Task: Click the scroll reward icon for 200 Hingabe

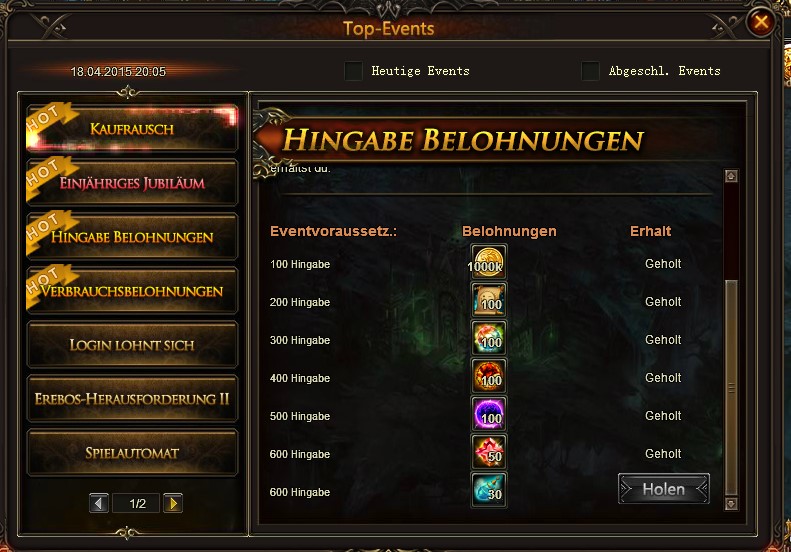Action: pos(488,300)
